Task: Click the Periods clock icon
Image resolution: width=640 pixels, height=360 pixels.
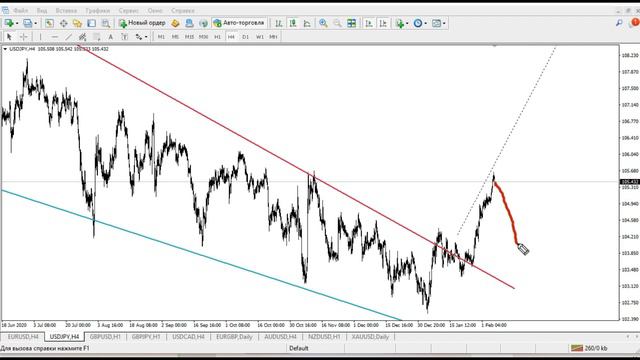Action: point(418,23)
